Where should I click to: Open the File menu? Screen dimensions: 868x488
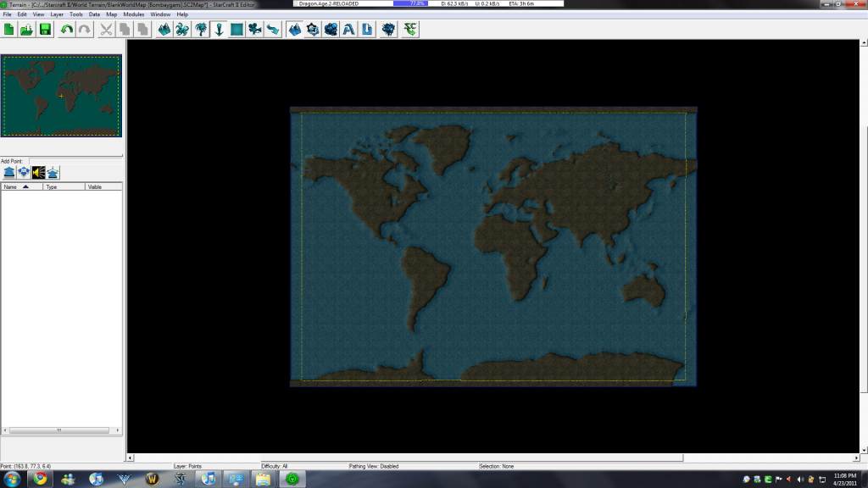(x=7, y=14)
